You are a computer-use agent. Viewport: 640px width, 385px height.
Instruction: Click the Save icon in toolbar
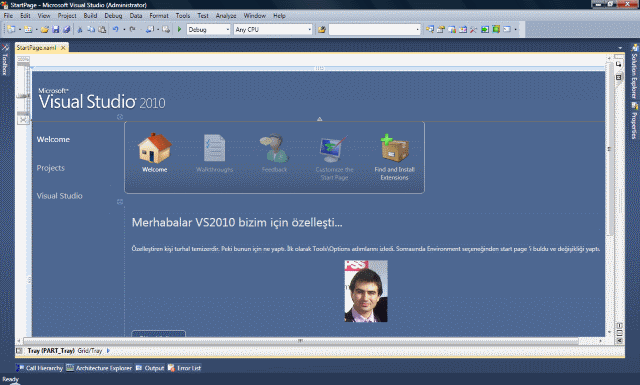point(56,29)
